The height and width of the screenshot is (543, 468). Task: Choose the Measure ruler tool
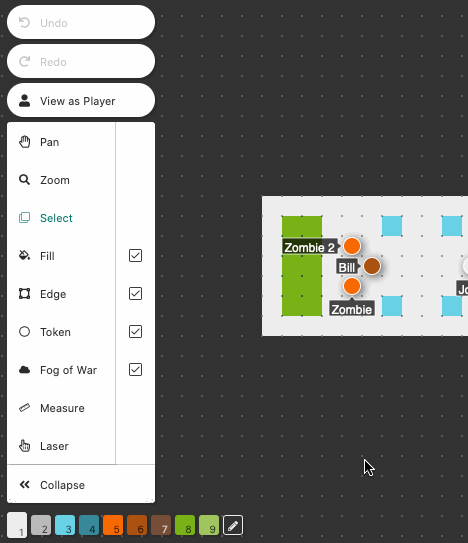61,408
